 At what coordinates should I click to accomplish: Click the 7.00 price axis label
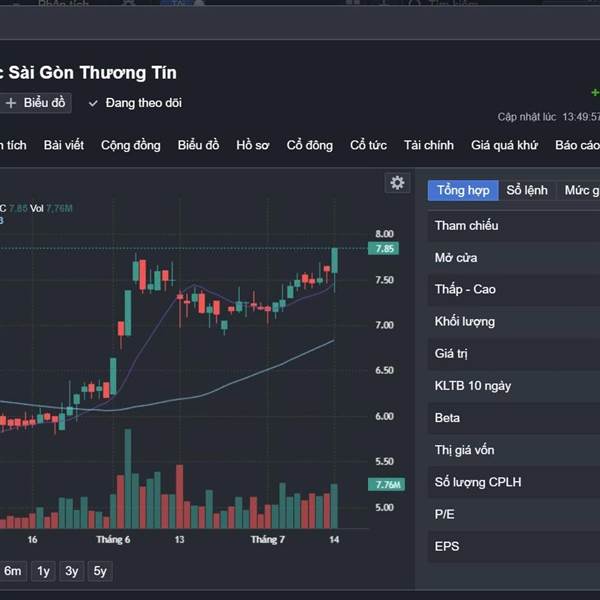(x=384, y=325)
